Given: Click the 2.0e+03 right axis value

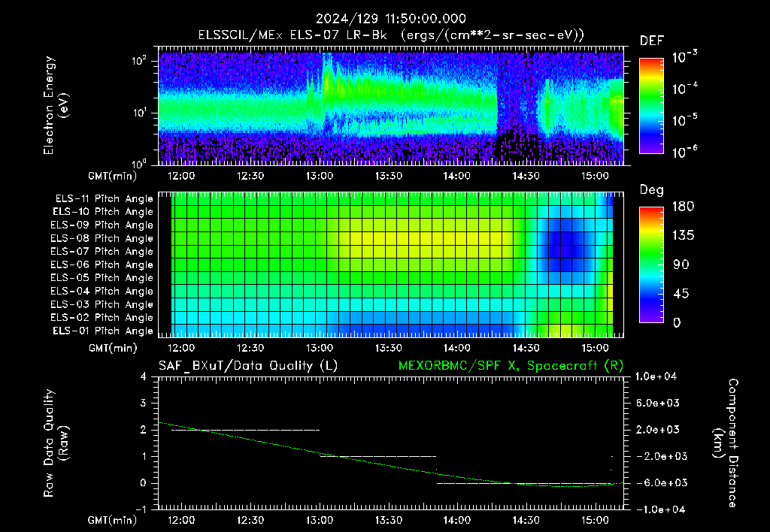Looking at the screenshot, I should point(659,430).
